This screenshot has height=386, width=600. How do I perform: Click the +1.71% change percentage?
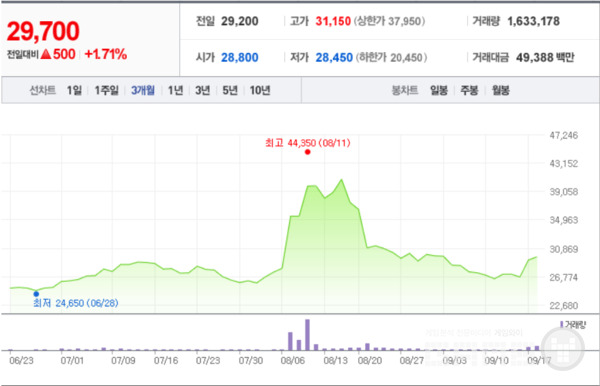(106, 54)
